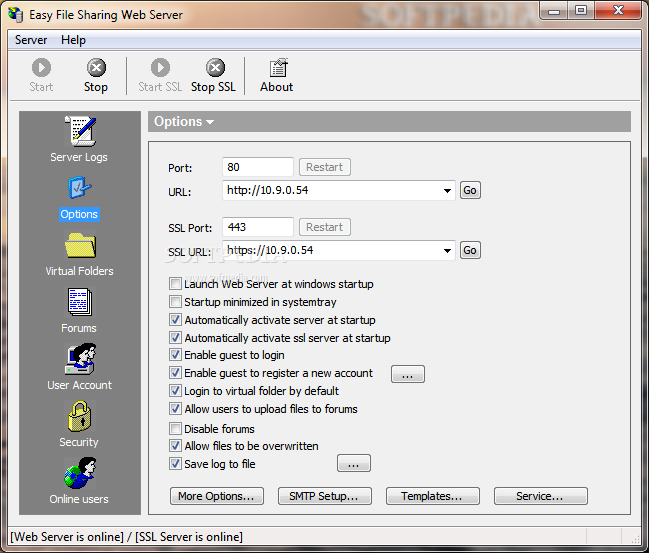649x553 pixels.
Task: Click the SSL URL text https://10.9.0.54
Action: pos(270,250)
